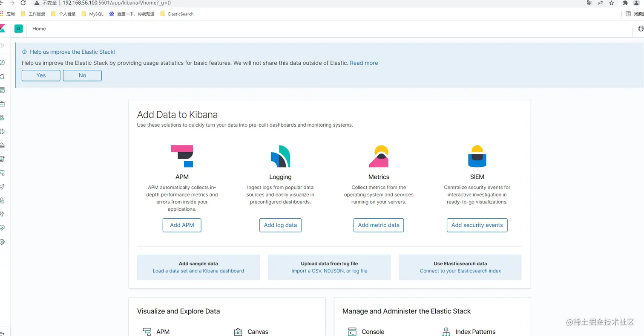This screenshot has width=644, height=336.
Task: Open the Stack Monitoring heartbeat icon in sidebar
Action: click(x=2, y=228)
